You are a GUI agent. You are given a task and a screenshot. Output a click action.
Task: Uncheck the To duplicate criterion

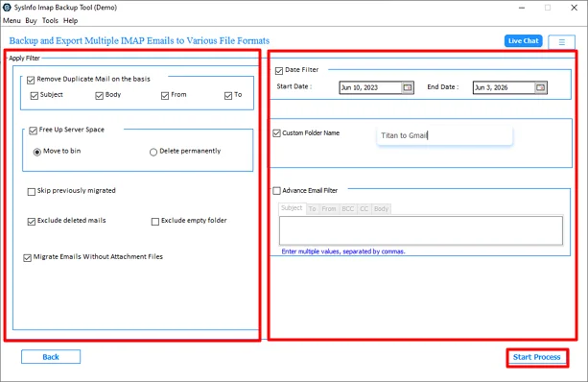[x=228, y=96]
